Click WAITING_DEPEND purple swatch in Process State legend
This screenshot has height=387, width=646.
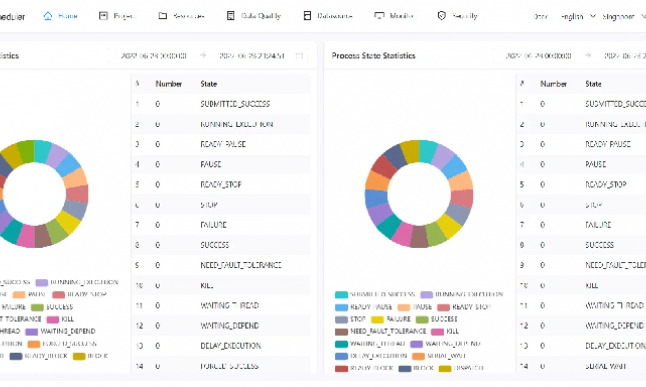click(416, 344)
